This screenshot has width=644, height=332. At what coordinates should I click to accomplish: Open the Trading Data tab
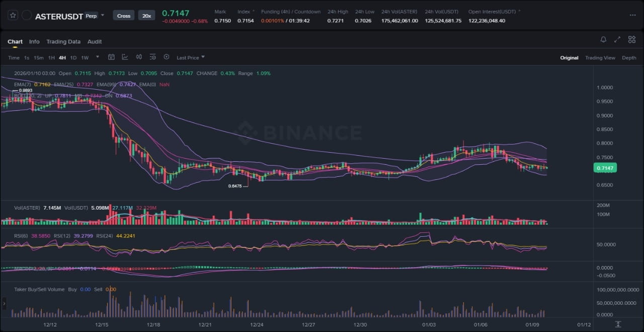(63, 42)
